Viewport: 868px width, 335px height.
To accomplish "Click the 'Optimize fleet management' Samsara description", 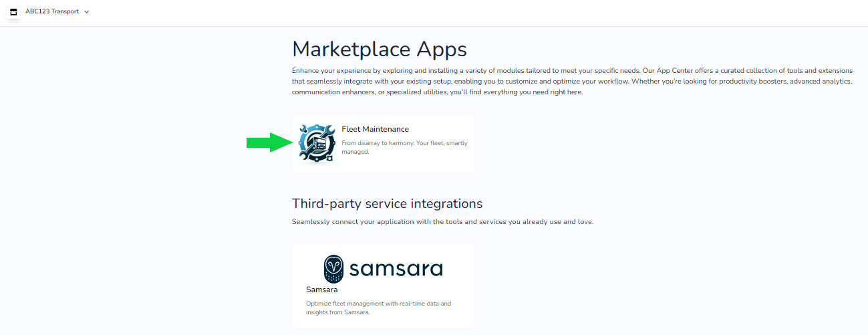I will coord(378,308).
